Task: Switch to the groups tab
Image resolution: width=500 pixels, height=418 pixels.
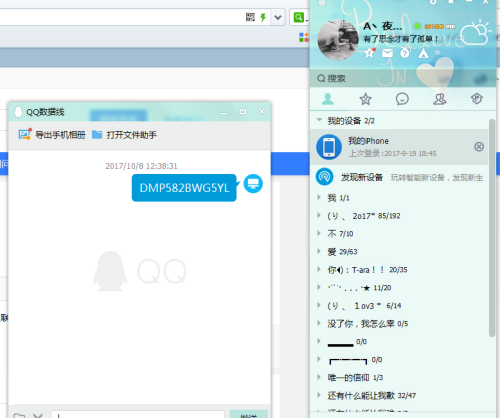Action: pyautogui.click(x=440, y=99)
